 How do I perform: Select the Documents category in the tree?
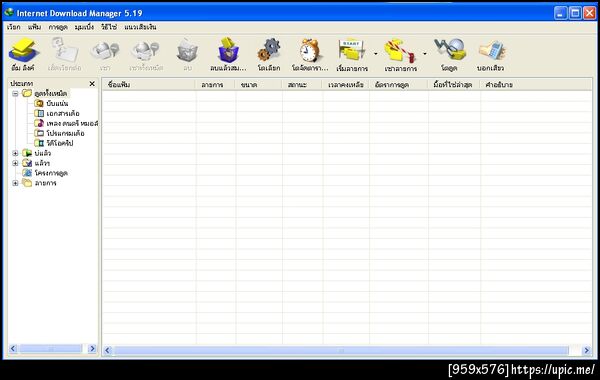pos(63,113)
